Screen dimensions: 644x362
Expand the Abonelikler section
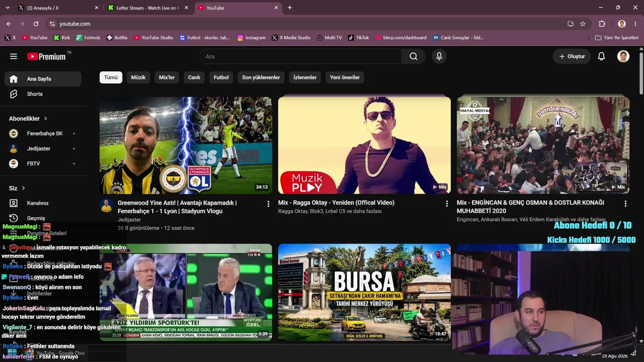[x=28, y=119]
